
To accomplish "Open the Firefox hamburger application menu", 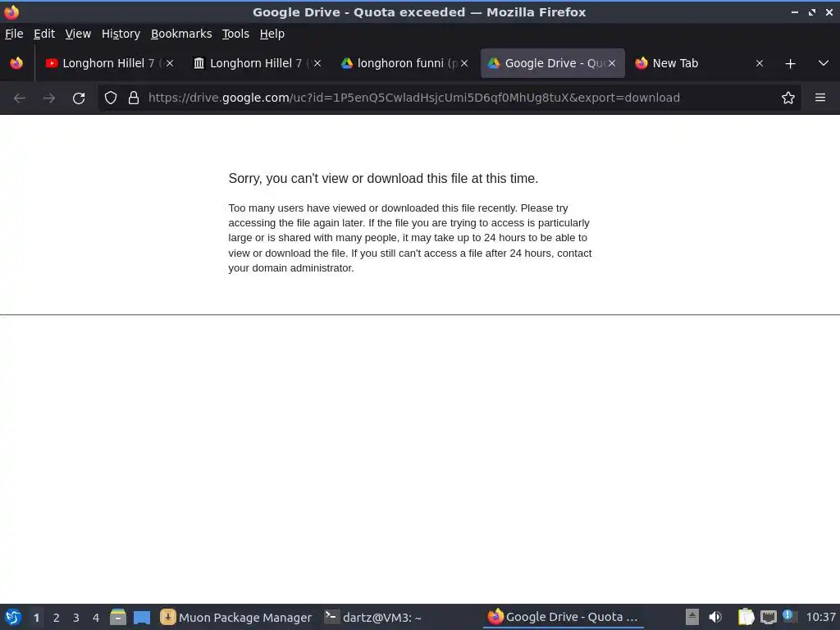I will pos(820,98).
